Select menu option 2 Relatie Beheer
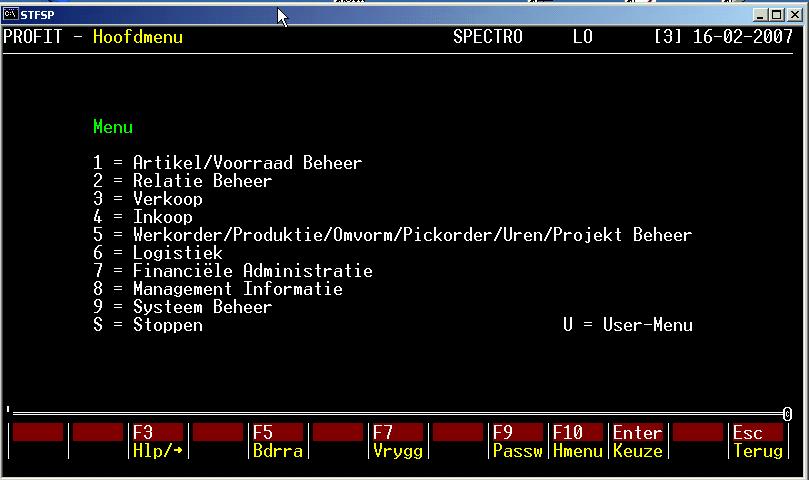The height and width of the screenshot is (480, 809). pyautogui.click(x=182, y=181)
